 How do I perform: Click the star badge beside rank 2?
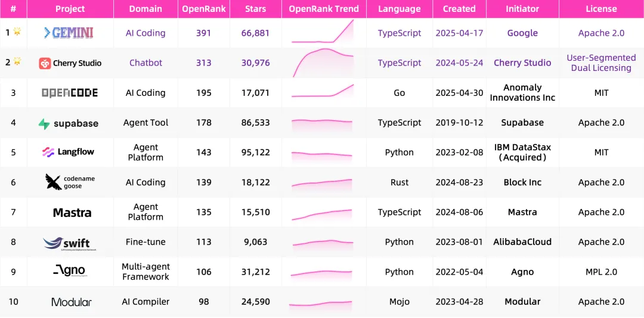click(17, 61)
